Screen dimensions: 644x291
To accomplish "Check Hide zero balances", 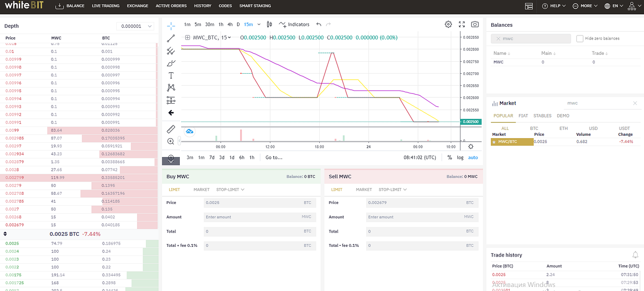I will tap(580, 39).
